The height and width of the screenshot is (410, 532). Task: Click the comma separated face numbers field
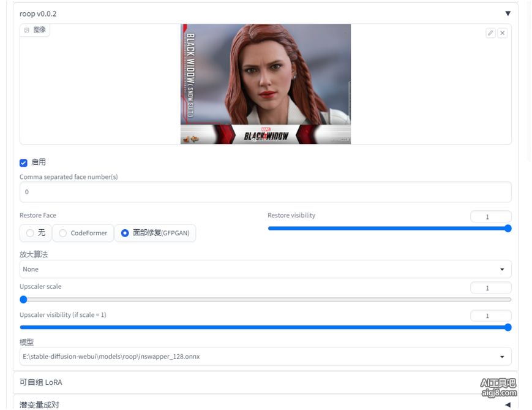tap(265, 192)
